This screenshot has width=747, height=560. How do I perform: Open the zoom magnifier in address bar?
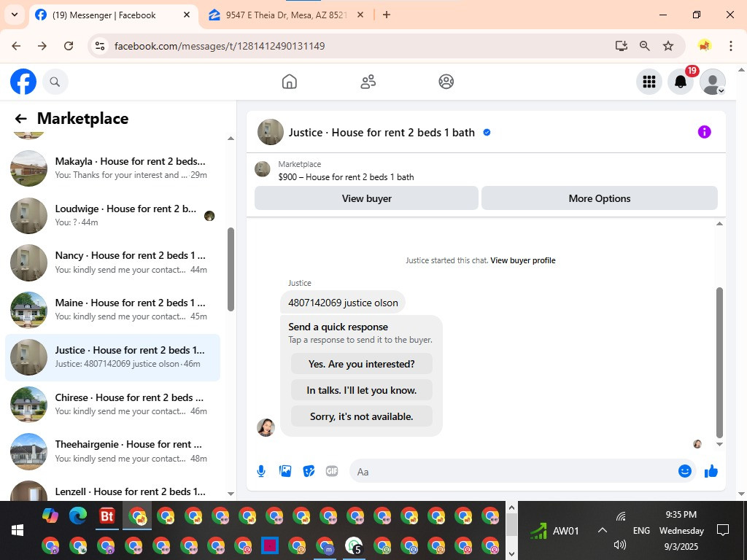click(x=645, y=46)
